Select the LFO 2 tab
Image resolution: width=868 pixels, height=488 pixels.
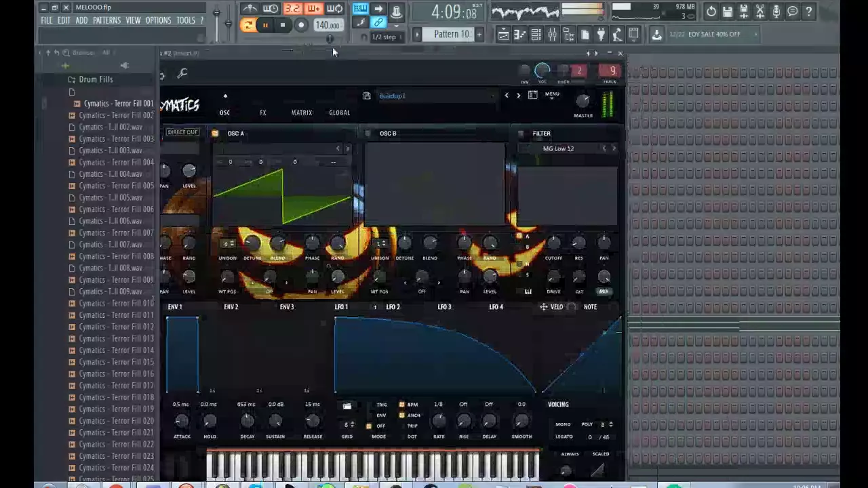pos(393,307)
